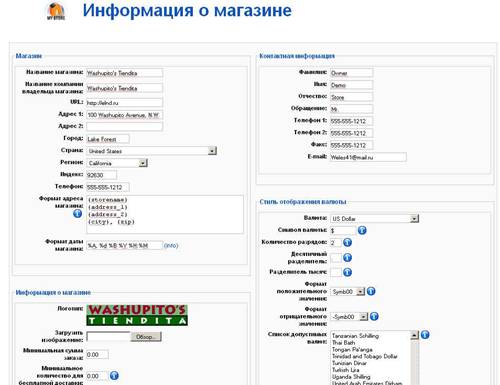Viewport: 500px width, 385px height.
Task: Click the store date format field
Action: coord(124,246)
